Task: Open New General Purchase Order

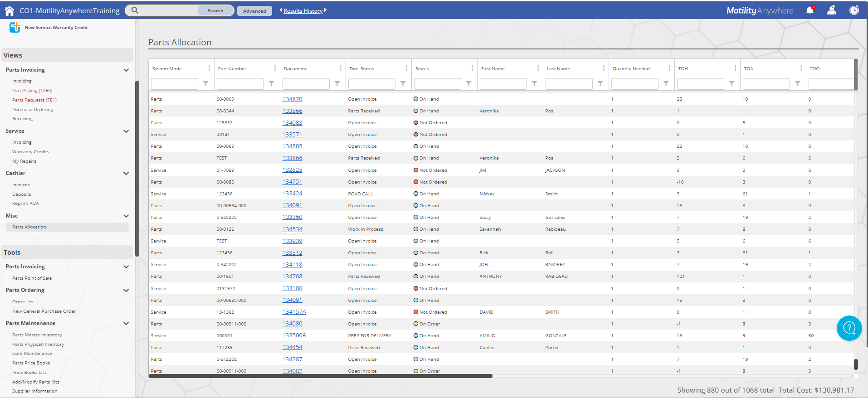Action: pyautogui.click(x=44, y=311)
